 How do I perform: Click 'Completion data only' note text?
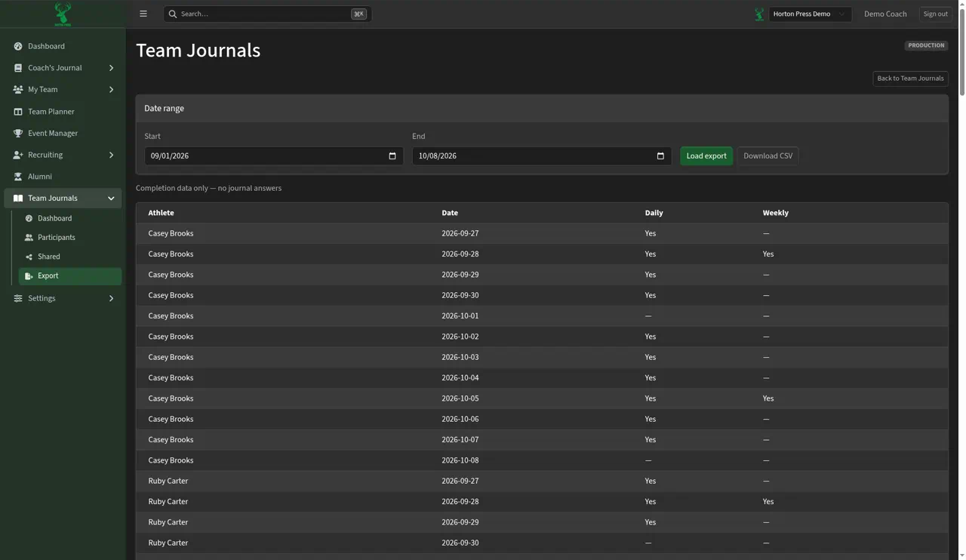click(x=208, y=189)
